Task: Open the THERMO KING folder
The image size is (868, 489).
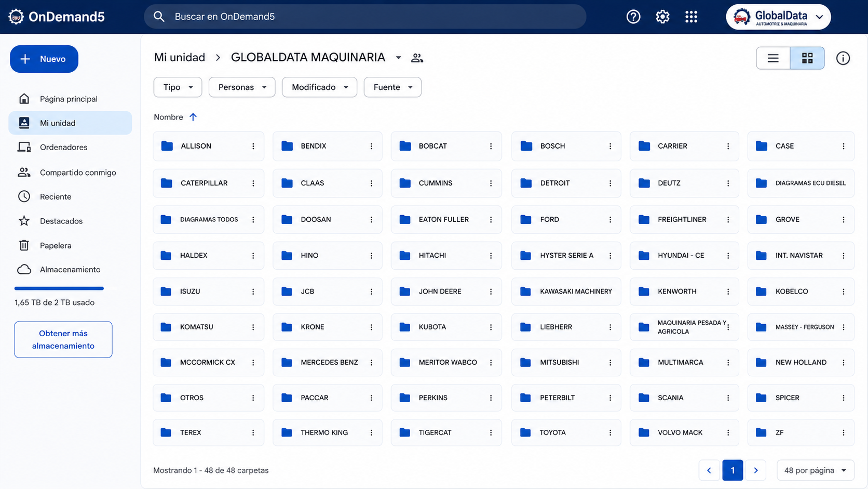Action: [x=328, y=432]
